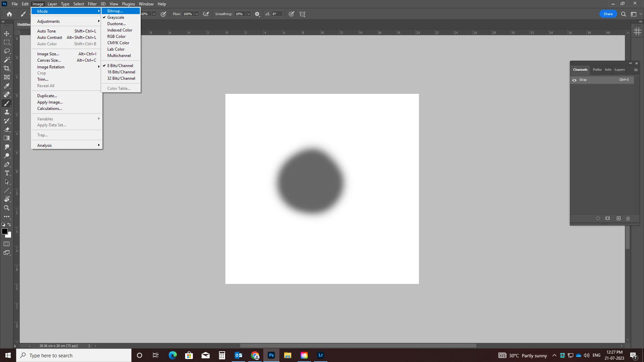Switch to the Layers tab

pyautogui.click(x=620, y=70)
